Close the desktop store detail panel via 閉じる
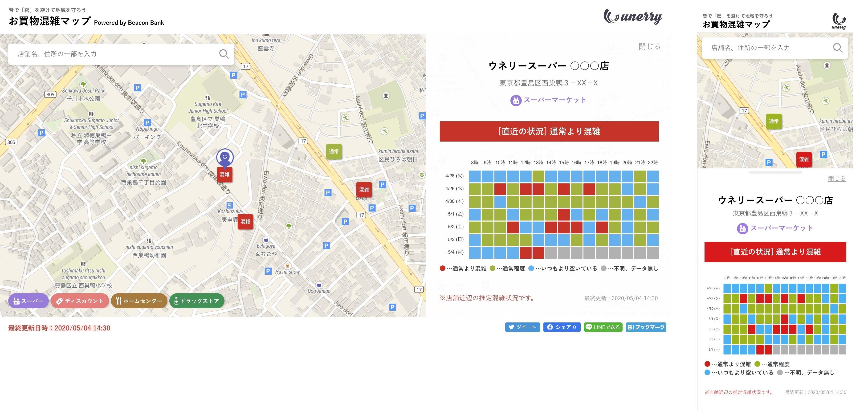Image resolution: width=868 pixels, height=411 pixels. (x=649, y=46)
